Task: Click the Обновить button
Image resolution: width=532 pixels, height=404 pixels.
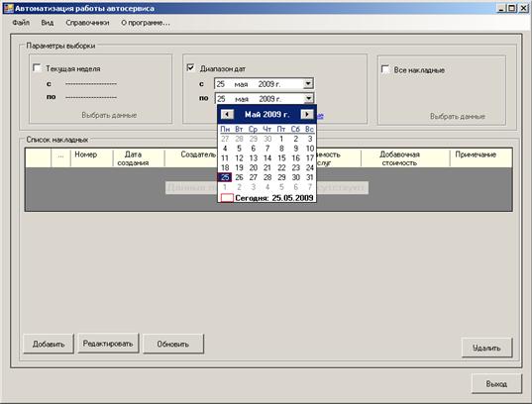Action: coord(173,344)
